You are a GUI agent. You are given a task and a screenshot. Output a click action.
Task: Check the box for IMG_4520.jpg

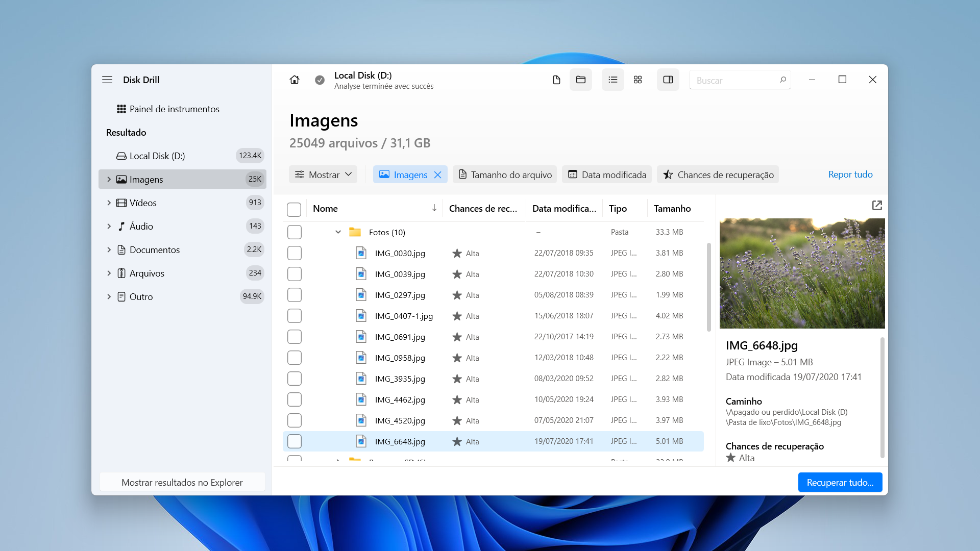point(295,420)
